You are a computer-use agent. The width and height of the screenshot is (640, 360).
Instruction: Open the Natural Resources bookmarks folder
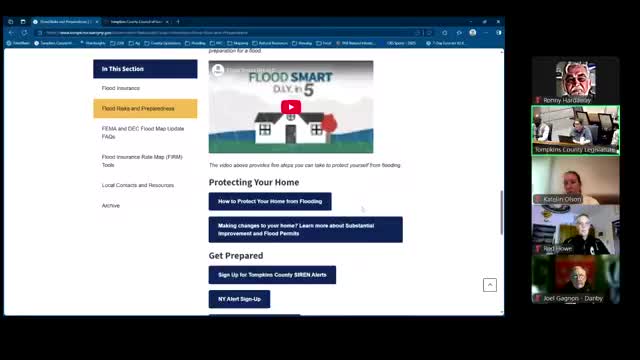[270, 43]
